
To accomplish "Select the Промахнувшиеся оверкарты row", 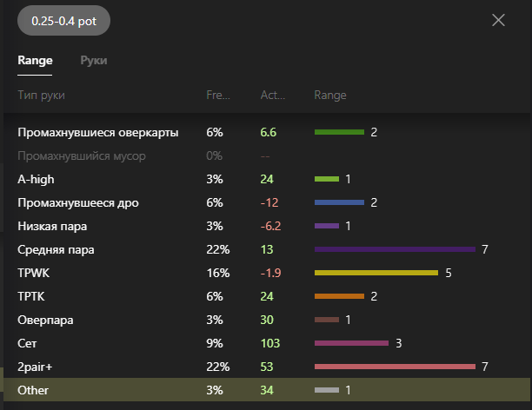I will (x=98, y=133).
